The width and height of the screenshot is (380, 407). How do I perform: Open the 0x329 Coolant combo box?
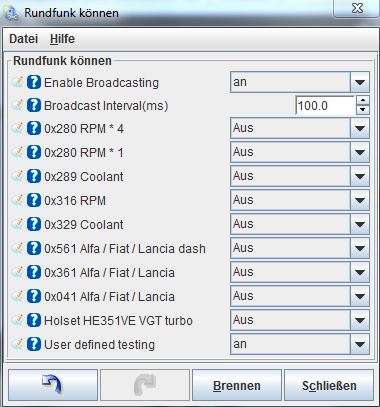point(300,224)
